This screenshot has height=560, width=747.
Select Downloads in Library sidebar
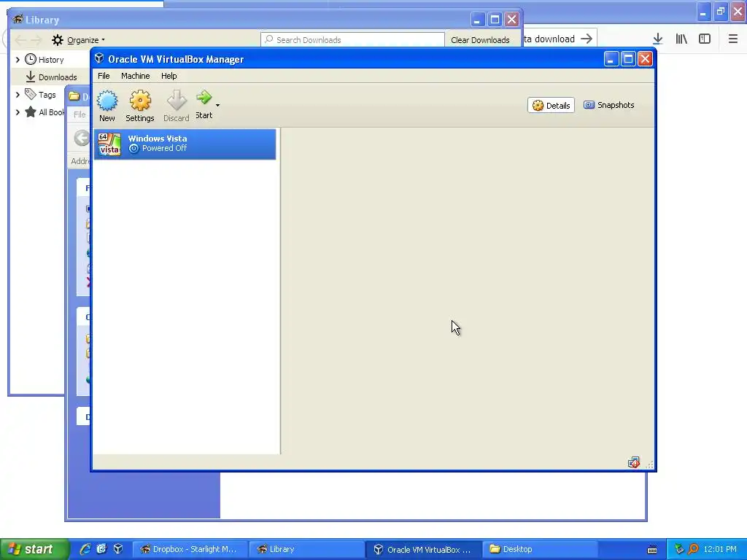(51, 77)
